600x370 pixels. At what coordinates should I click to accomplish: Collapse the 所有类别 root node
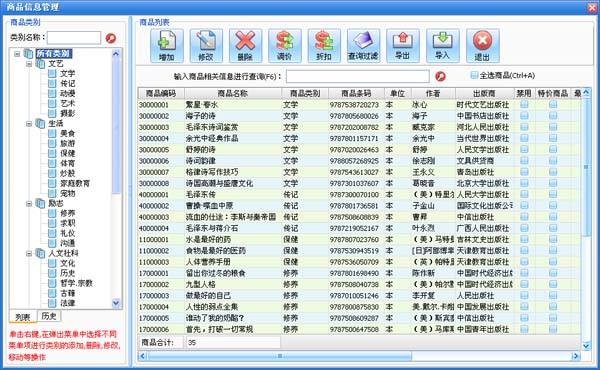17,54
